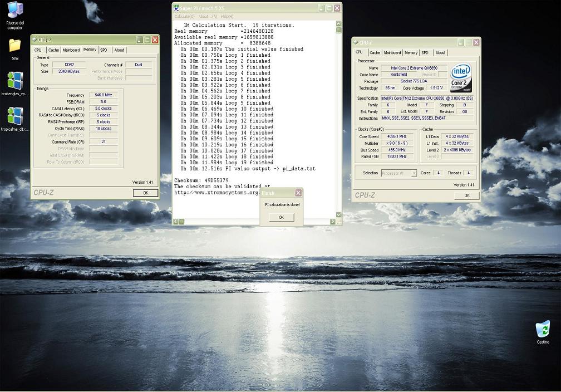Close the Finish dialog with X
Viewport: 561px width, 392px height.
[x=298, y=193]
